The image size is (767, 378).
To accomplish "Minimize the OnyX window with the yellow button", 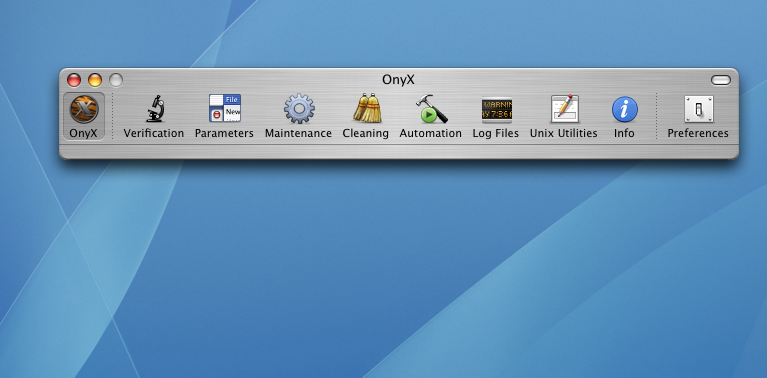I will tap(95, 80).
